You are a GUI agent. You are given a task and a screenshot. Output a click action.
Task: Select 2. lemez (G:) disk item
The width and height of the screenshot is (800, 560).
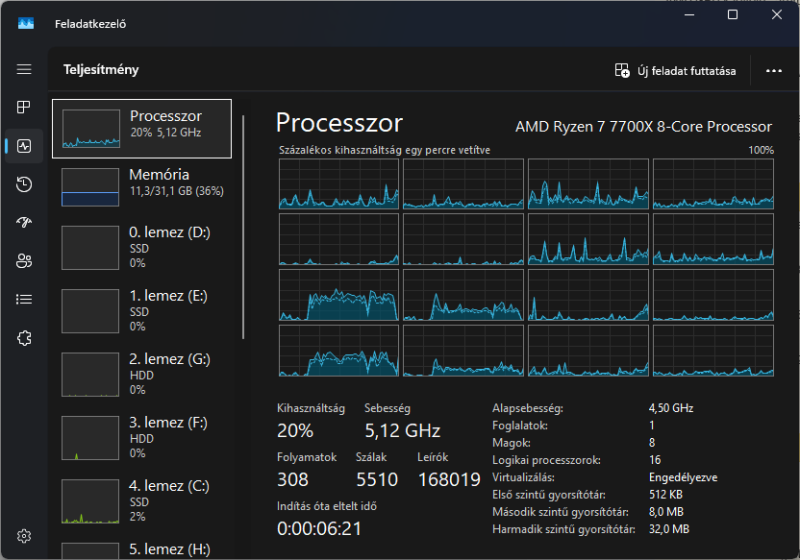pos(142,374)
